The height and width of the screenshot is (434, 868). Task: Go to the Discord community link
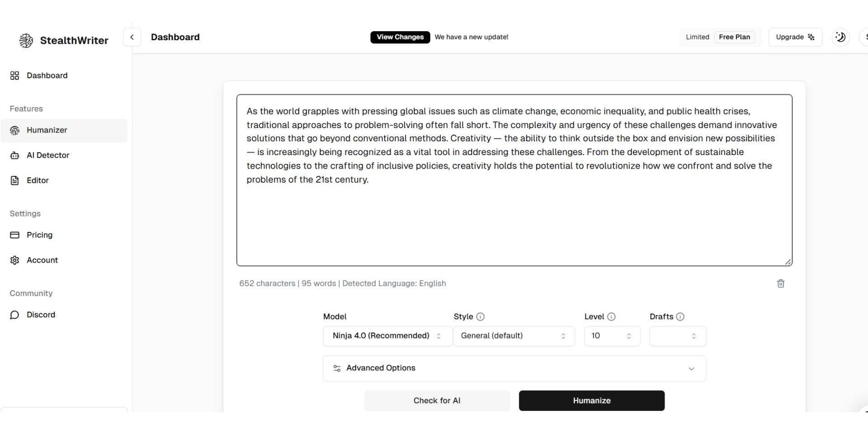pos(64,315)
